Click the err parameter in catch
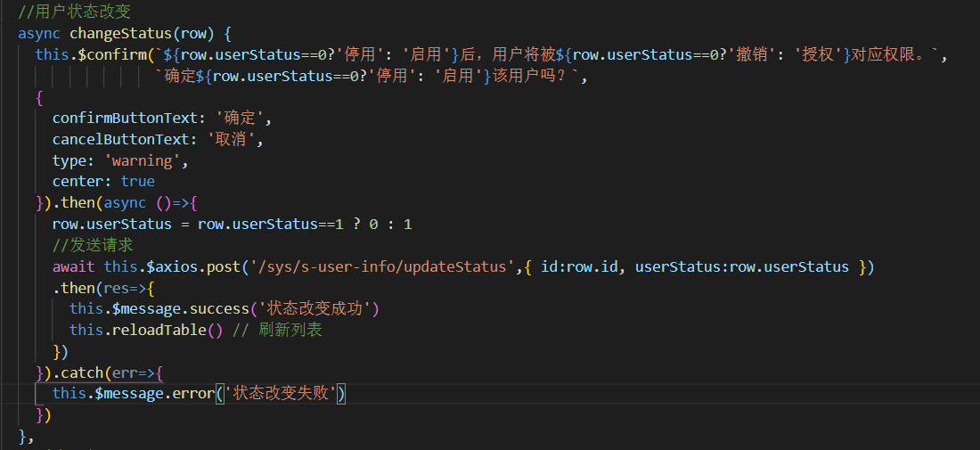The image size is (980, 450). click(x=125, y=372)
